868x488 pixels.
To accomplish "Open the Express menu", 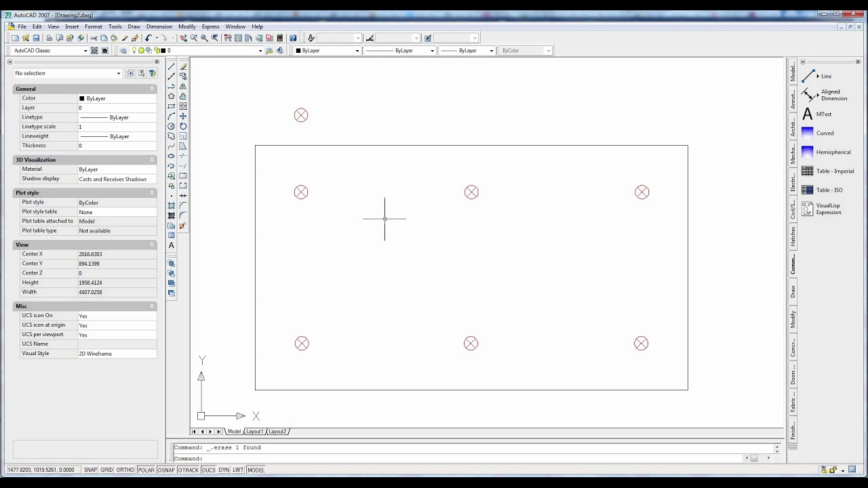I will (x=210, y=26).
